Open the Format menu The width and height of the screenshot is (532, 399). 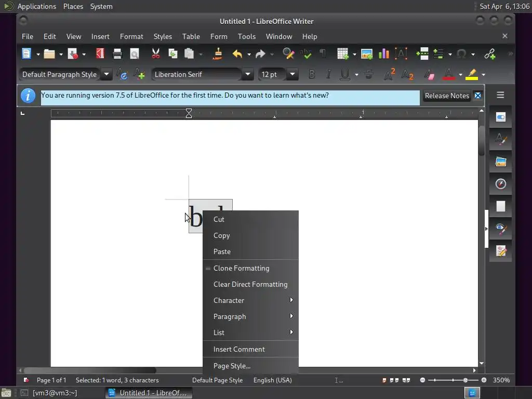point(131,37)
